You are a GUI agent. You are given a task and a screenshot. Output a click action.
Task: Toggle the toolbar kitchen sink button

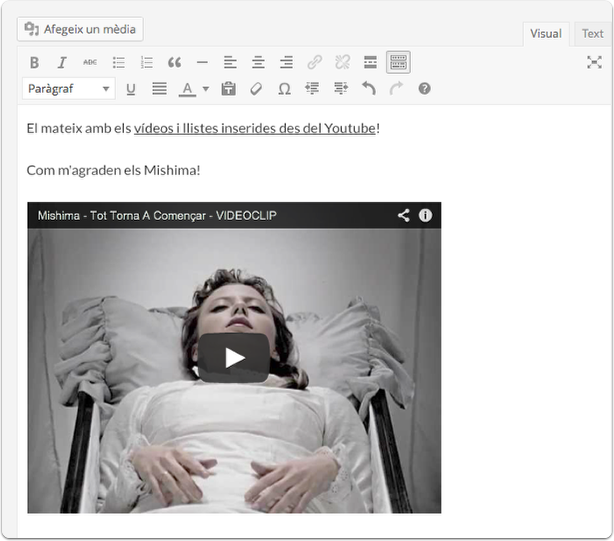[398, 62]
